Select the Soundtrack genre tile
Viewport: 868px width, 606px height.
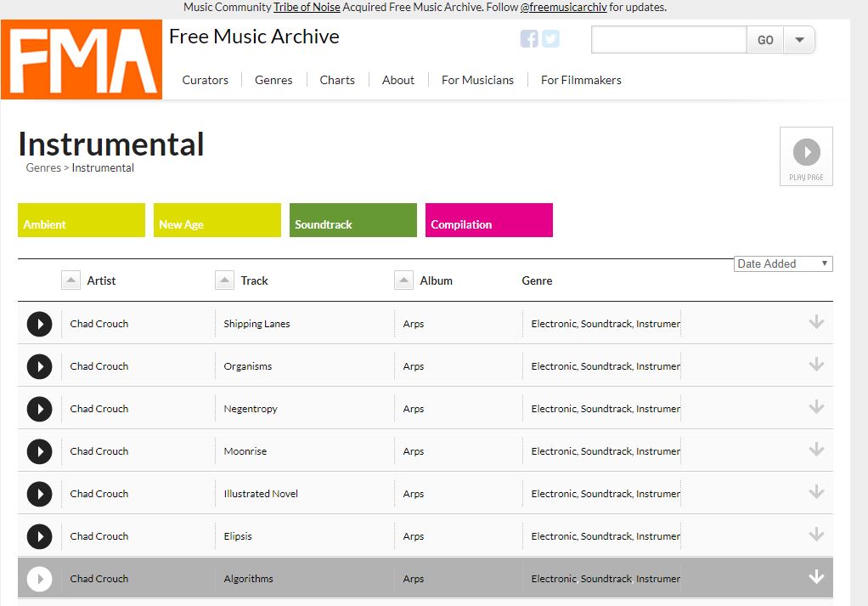353,220
